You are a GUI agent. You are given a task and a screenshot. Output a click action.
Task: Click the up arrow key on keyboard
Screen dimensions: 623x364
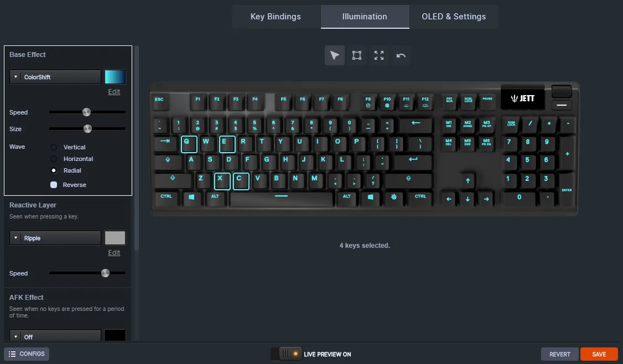click(x=468, y=181)
